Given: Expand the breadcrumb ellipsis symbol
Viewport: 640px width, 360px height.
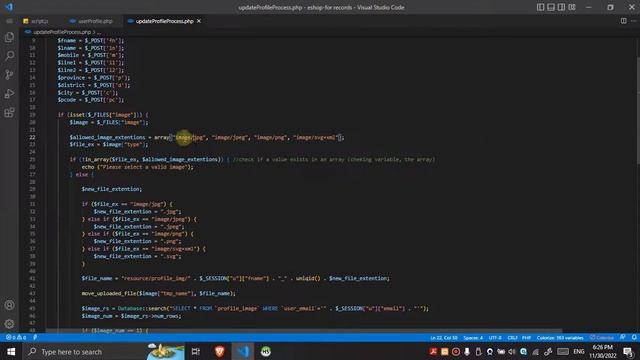Looking at the screenshot, I should pos(99,32).
